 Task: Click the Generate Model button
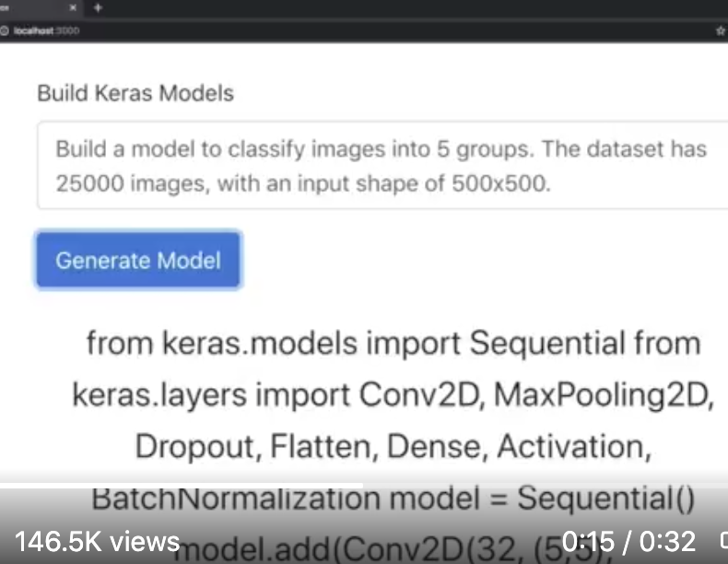(x=138, y=260)
